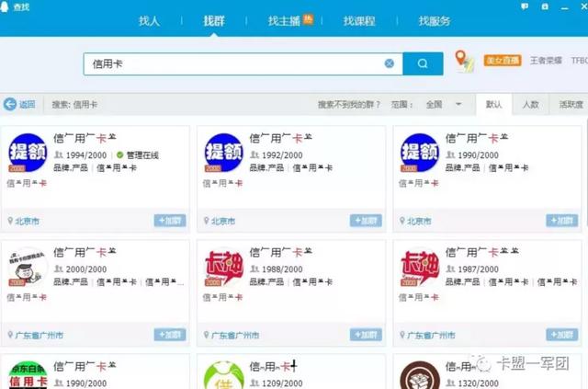Open the map location pin icon
The image size is (588, 389).
pos(464,61)
